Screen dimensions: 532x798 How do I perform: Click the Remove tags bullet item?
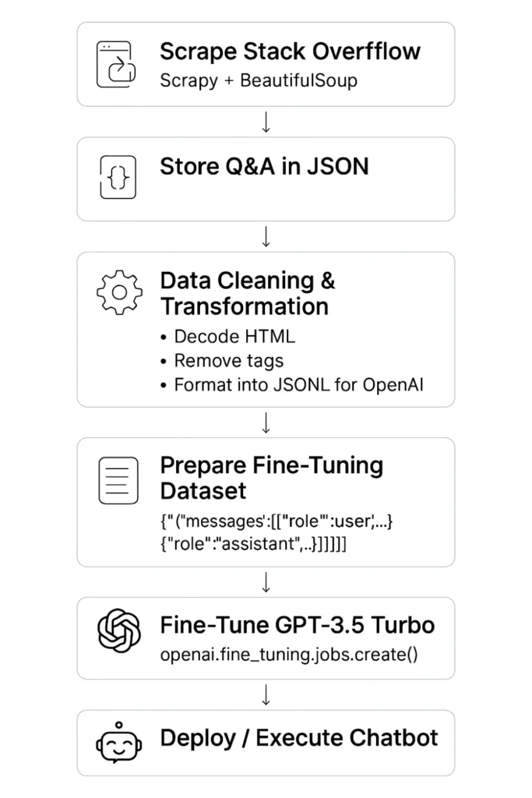[228, 361]
